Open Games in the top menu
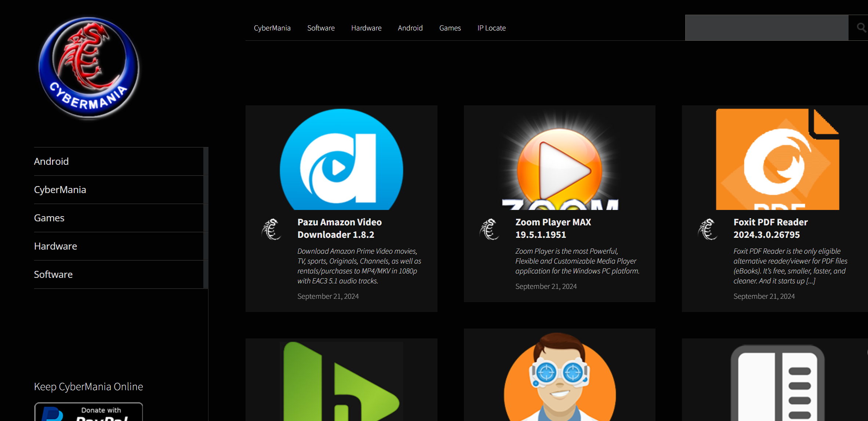This screenshot has width=868, height=421. (450, 28)
